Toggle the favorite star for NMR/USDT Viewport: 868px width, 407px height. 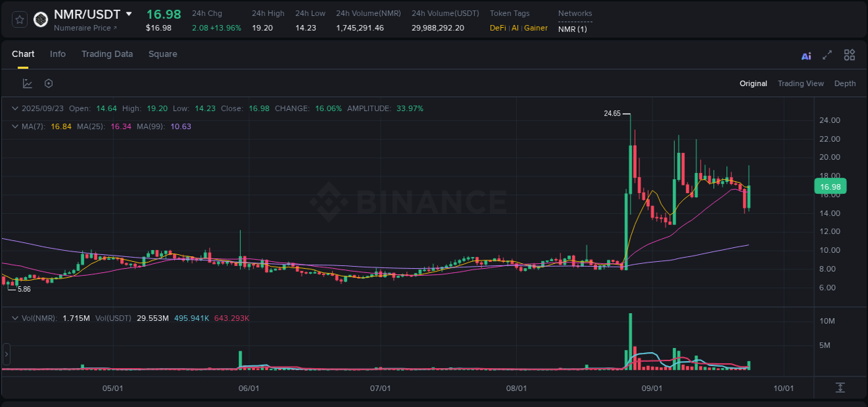coord(19,19)
